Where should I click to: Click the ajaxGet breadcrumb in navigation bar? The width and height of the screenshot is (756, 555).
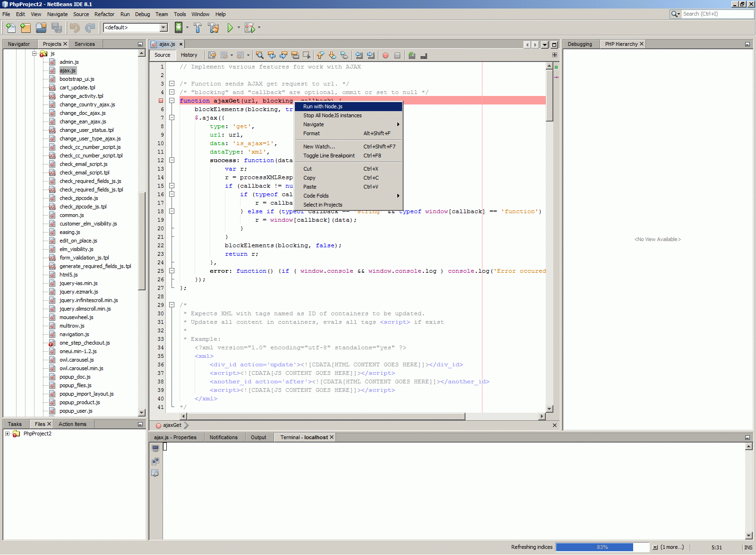pyautogui.click(x=172, y=425)
